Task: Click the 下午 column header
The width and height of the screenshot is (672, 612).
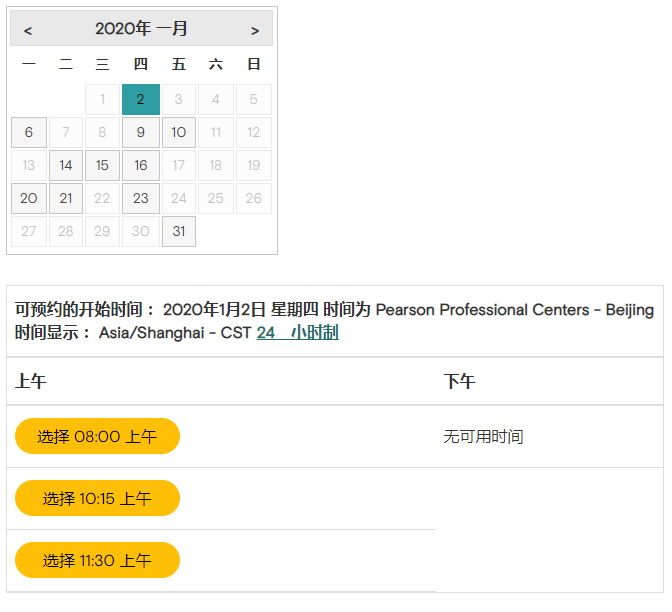Action: tap(460, 381)
